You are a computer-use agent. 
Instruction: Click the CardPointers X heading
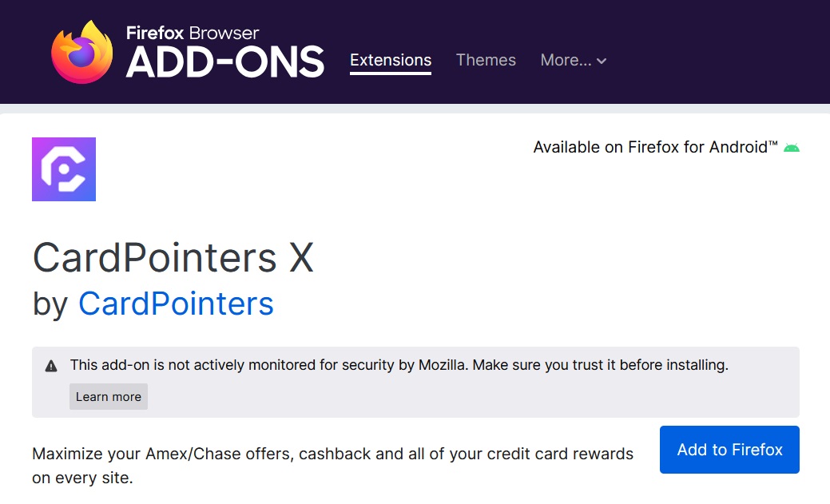173,258
